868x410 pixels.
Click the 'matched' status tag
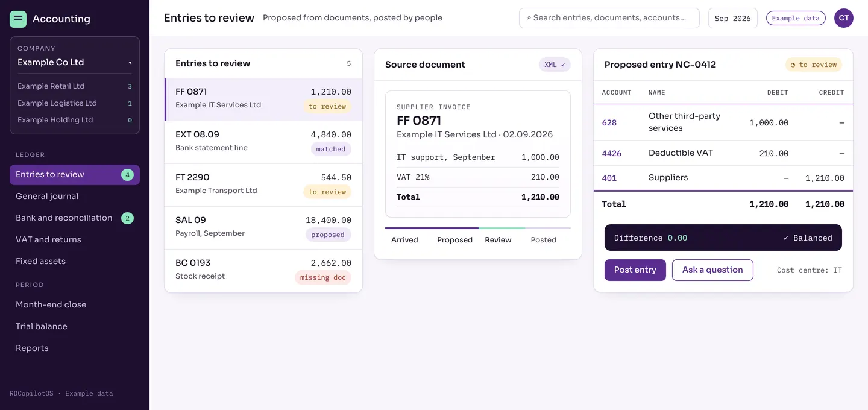(x=331, y=149)
